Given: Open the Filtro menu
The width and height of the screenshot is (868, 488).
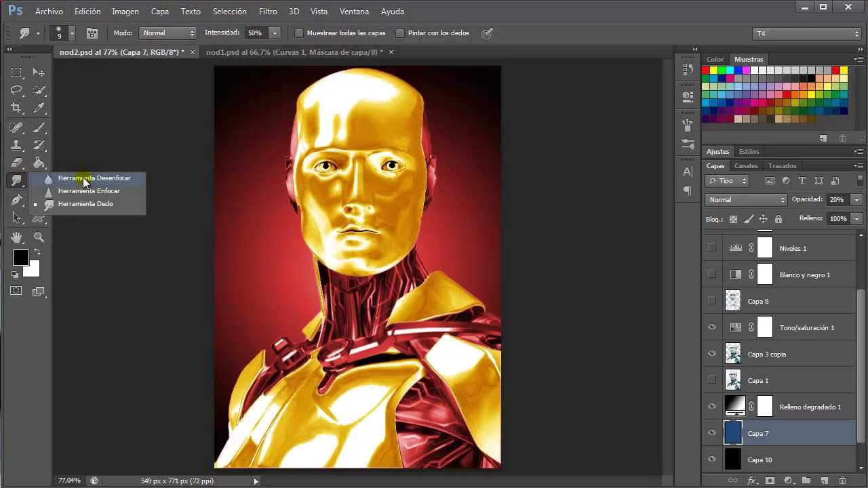Looking at the screenshot, I should click(x=268, y=12).
